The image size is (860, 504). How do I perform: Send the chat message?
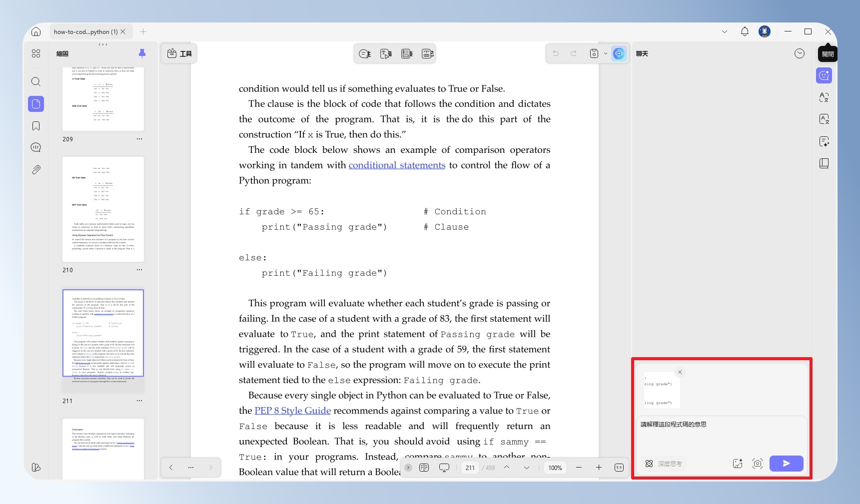click(x=786, y=464)
